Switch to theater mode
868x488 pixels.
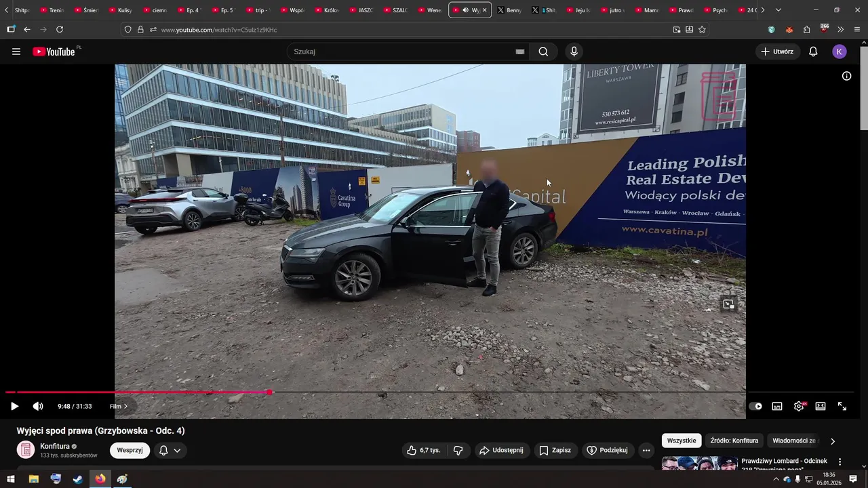tap(821, 406)
